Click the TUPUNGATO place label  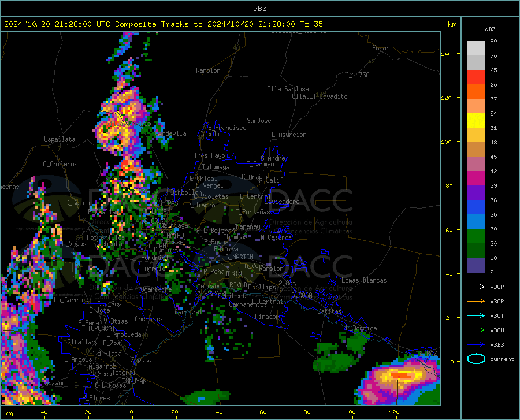click(103, 329)
